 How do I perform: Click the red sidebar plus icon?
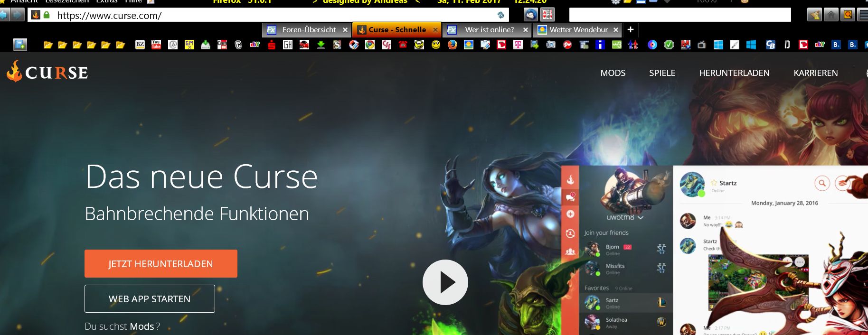coord(570,214)
